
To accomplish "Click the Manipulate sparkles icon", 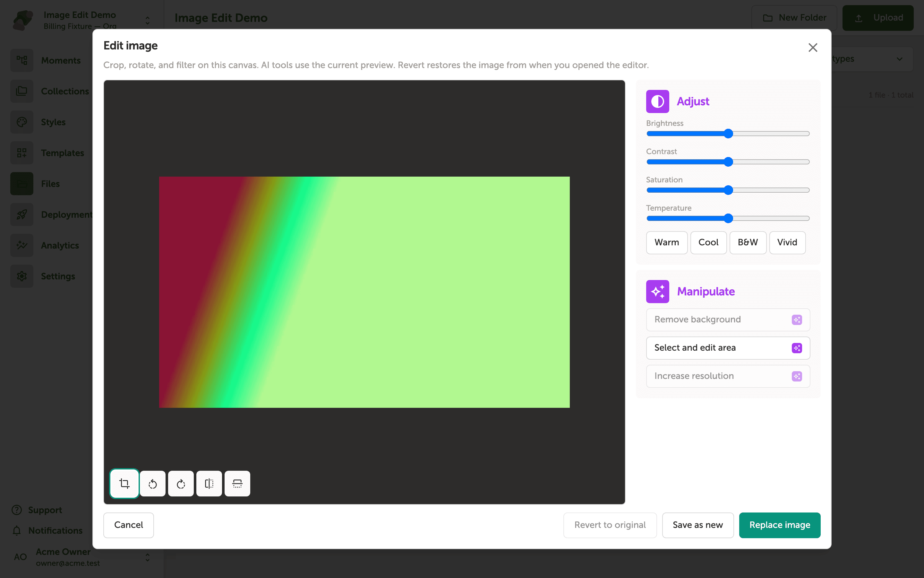I will click(657, 291).
